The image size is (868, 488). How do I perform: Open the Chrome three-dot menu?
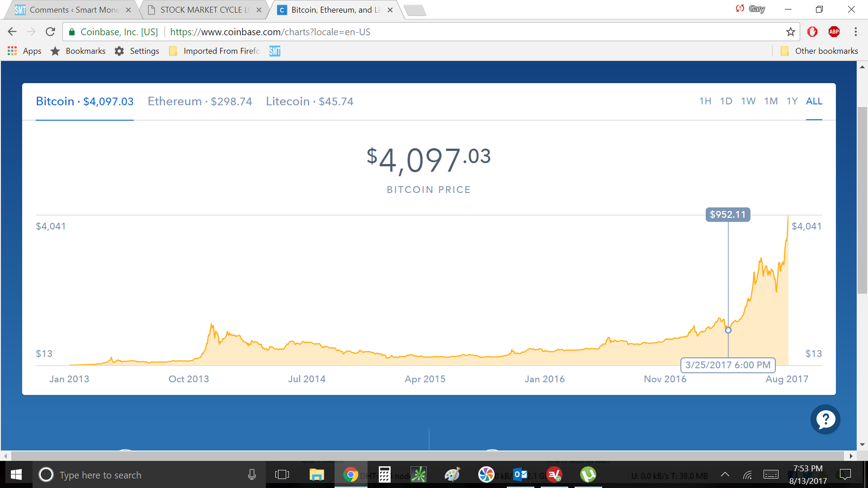coord(855,32)
